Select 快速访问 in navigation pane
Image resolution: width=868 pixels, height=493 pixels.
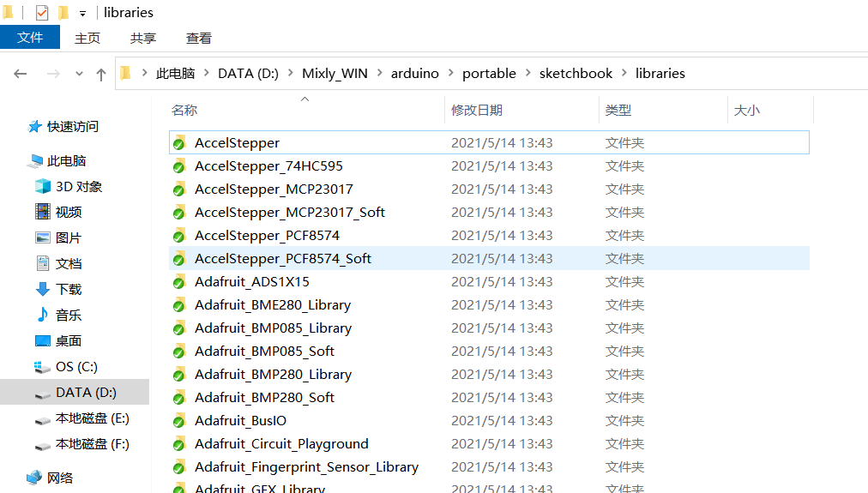pyautogui.click(x=73, y=127)
